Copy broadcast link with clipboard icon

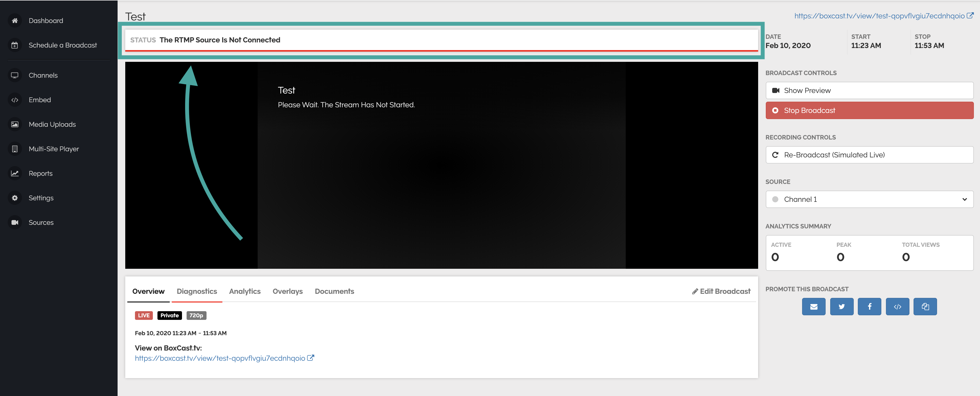925,307
